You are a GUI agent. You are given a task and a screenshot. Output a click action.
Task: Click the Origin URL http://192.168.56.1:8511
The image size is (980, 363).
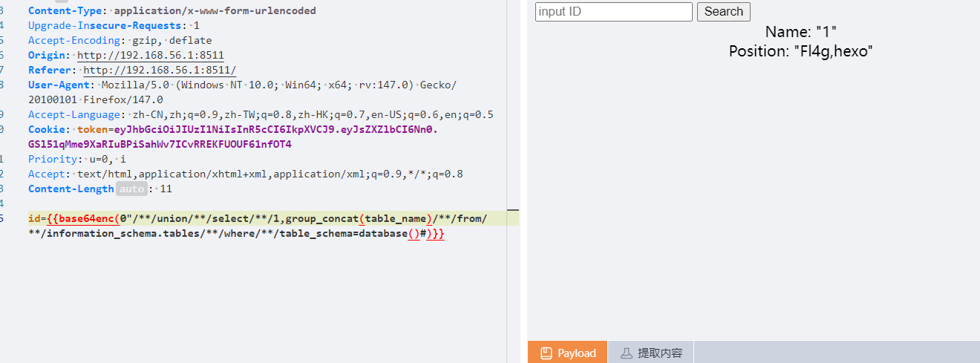tap(151, 56)
